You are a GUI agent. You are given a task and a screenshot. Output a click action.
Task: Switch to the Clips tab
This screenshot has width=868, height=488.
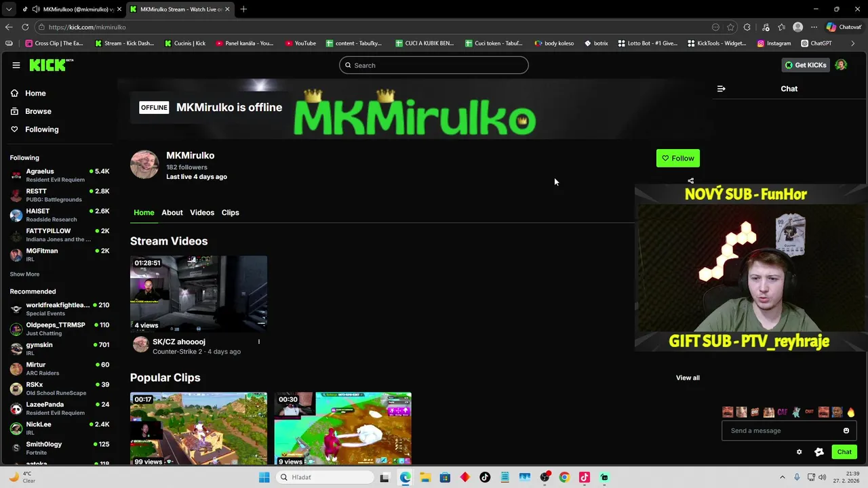tap(231, 213)
